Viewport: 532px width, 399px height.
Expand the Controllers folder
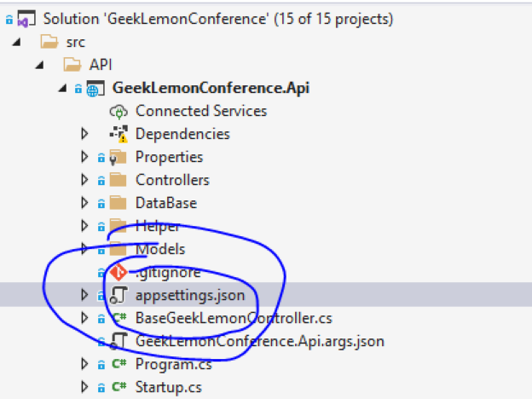tap(84, 180)
